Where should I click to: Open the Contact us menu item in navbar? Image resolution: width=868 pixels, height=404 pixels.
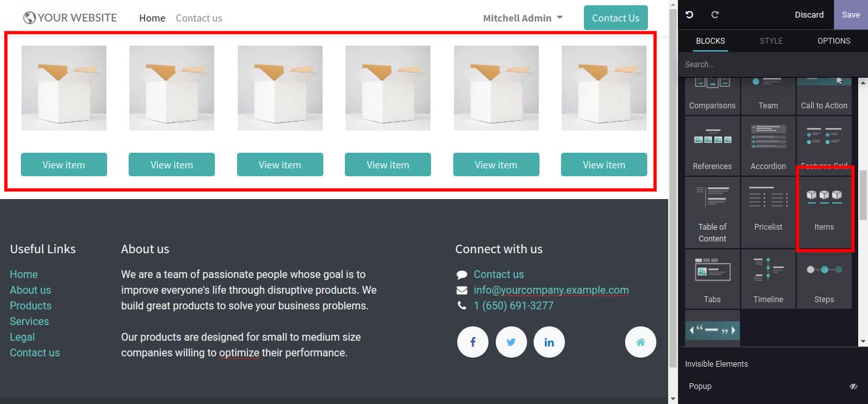click(199, 18)
